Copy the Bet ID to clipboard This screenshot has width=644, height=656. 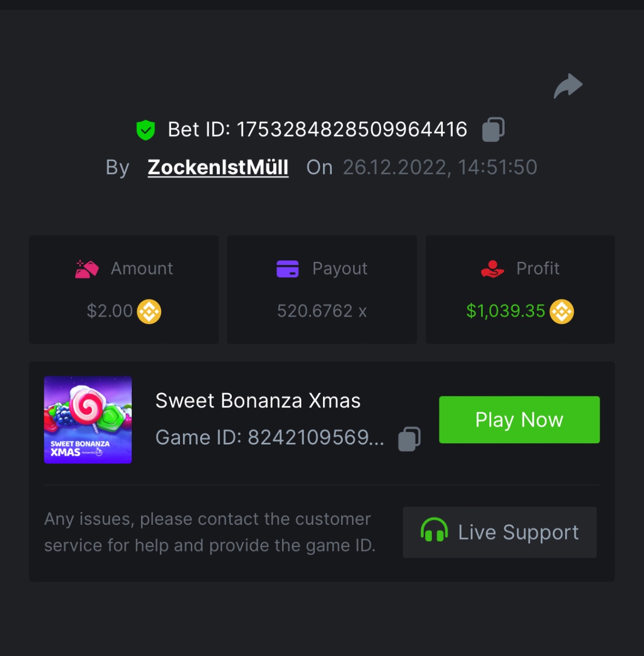coord(493,130)
